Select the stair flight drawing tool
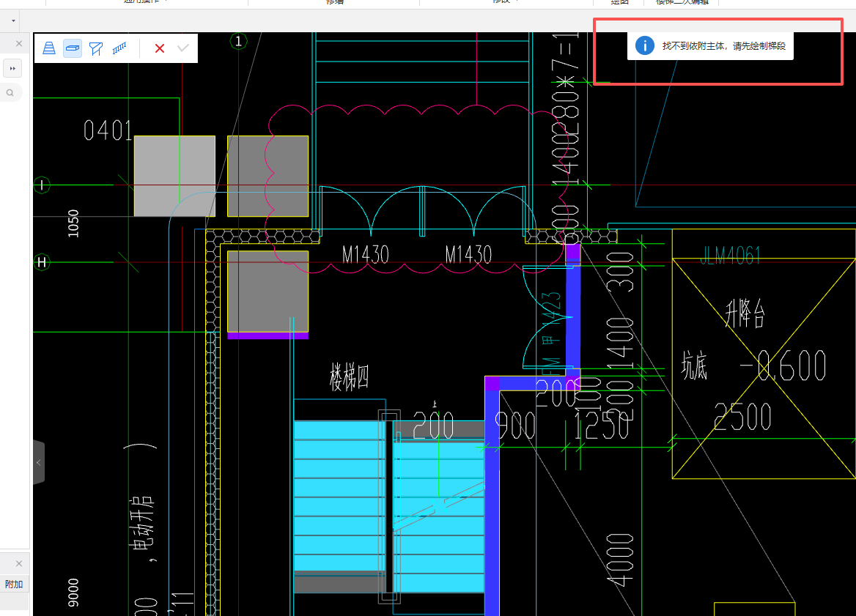 click(x=49, y=48)
